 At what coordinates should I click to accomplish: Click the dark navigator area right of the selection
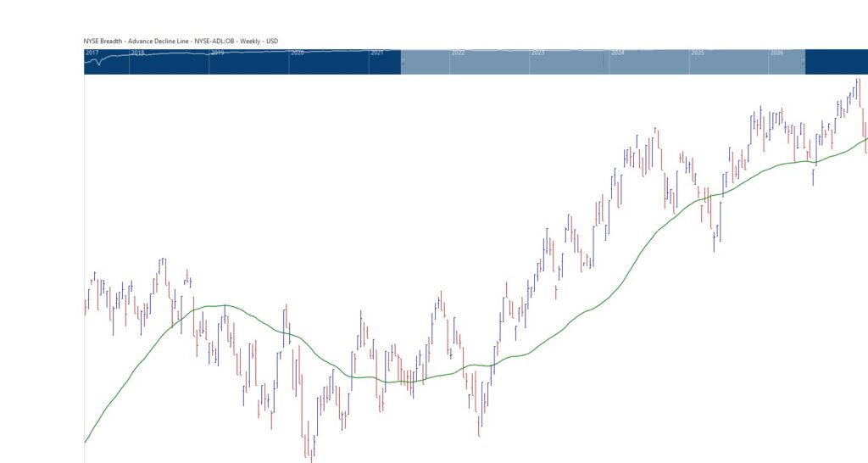pyautogui.click(x=835, y=62)
